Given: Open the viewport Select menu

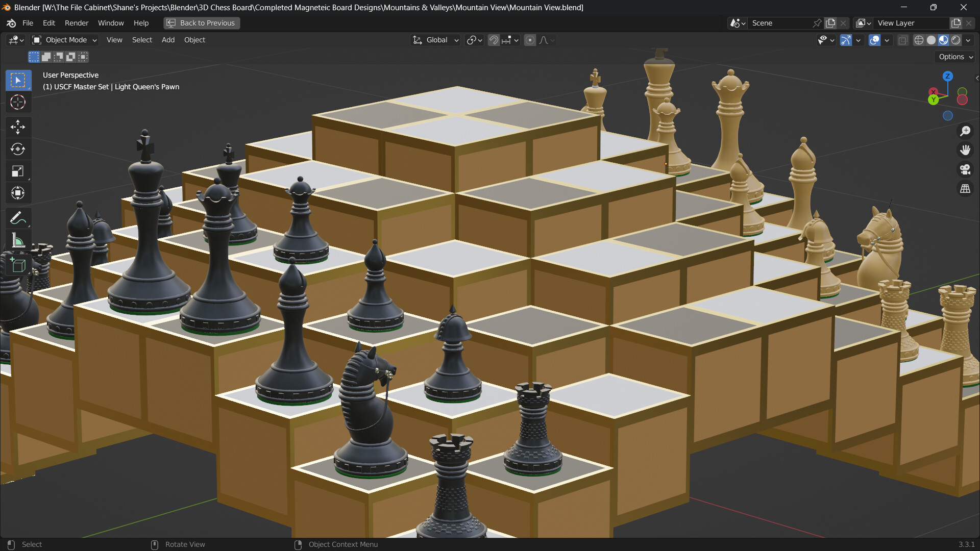Looking at the screenshot, I should point(142,40).
